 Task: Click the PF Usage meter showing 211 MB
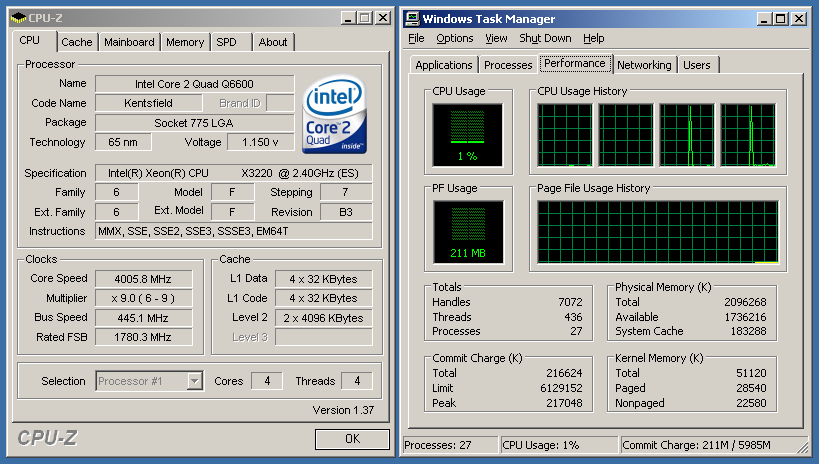coord(468,232)
